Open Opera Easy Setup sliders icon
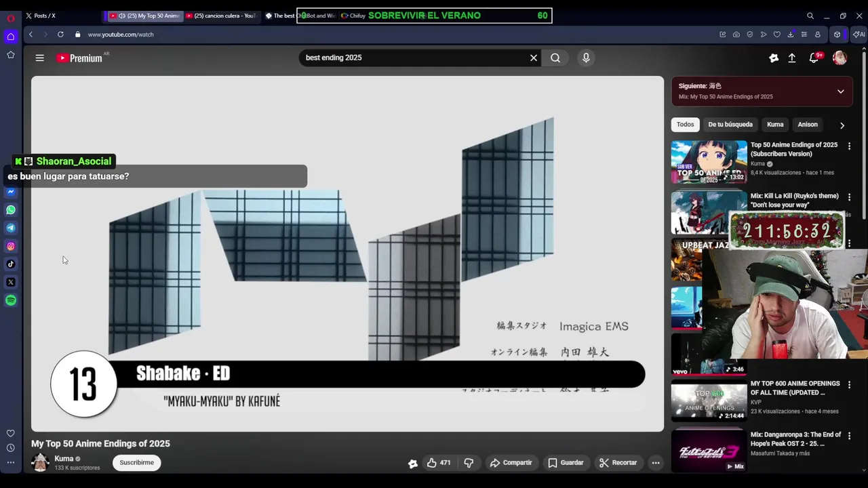The height and width of the screenshot is (488, 868). 804,35
